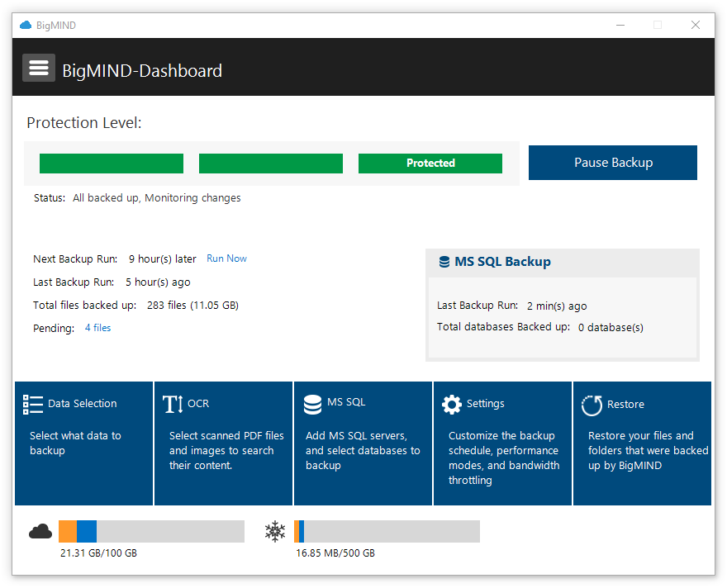Click the first green protection level bar
The height and width of the screenshot is (588, 727).
point(112,164)
